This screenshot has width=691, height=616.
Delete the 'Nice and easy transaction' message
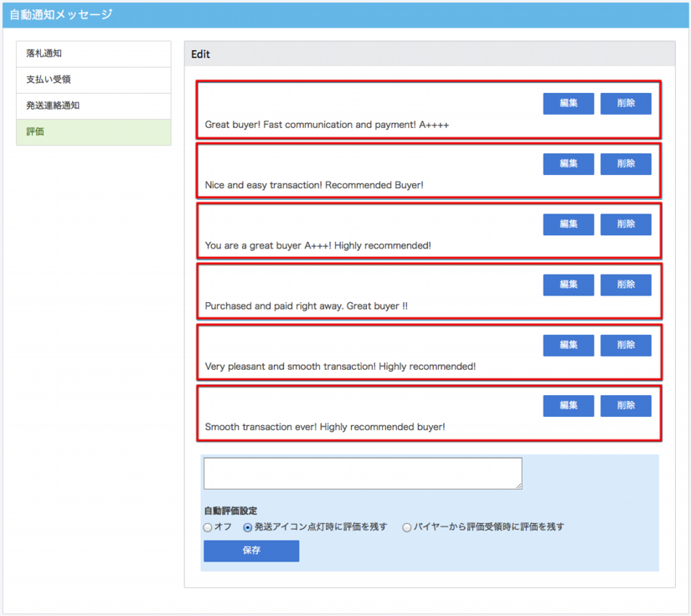pos(625,164)
